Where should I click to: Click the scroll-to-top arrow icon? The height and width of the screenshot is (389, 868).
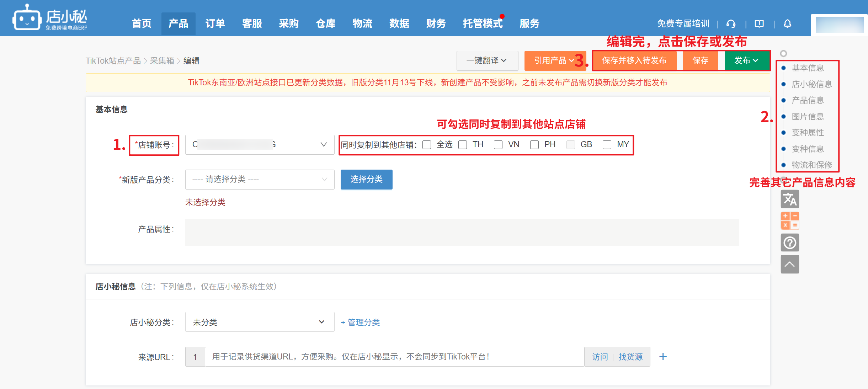coord(790,264)
